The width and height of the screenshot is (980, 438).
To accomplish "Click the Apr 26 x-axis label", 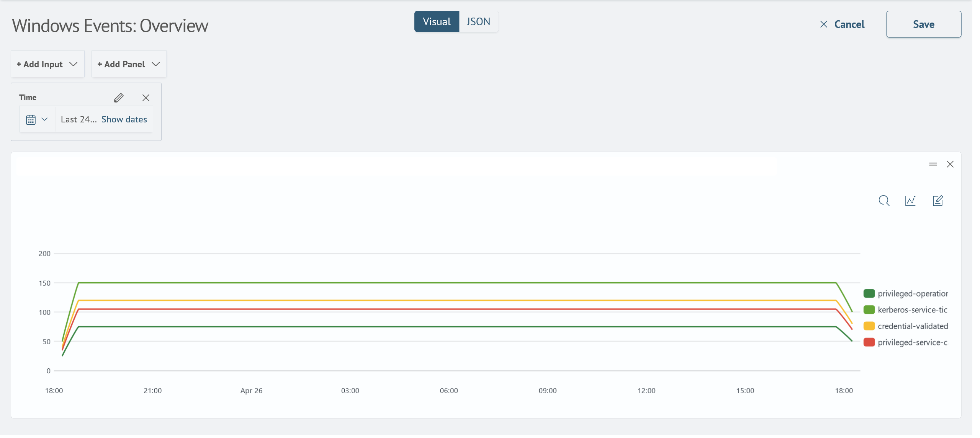I will tap(251, 391).
